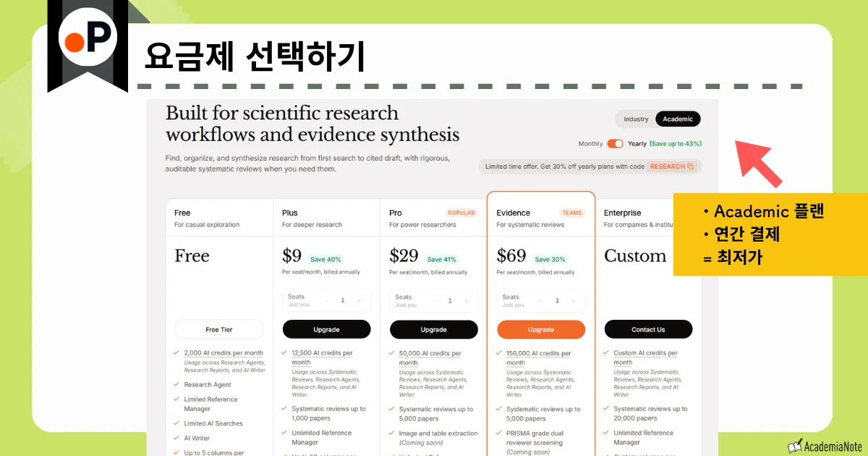Click the $69 Evidence price
Screen dimensions: 868x456
tap(511, 256)
